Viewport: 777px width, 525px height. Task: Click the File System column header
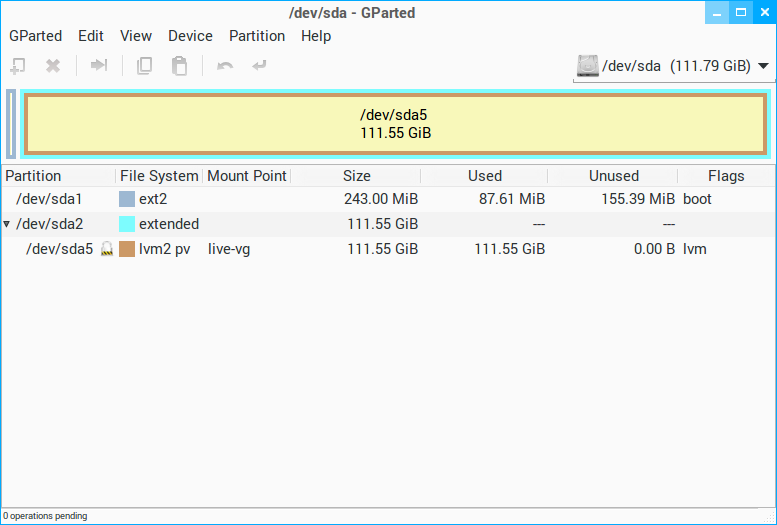pos(159,176)
